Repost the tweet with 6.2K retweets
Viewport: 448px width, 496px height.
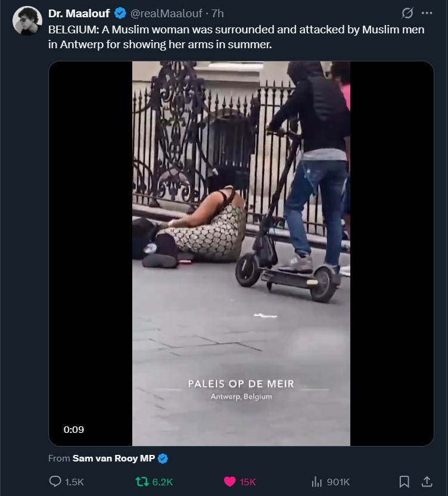pos(142,482)
